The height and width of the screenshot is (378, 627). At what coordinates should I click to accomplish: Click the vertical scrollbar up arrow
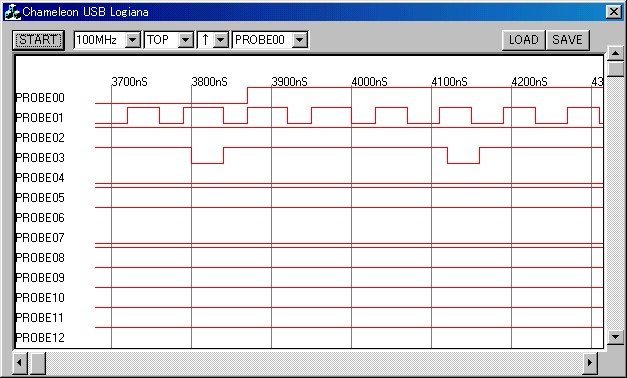[616, 54]
